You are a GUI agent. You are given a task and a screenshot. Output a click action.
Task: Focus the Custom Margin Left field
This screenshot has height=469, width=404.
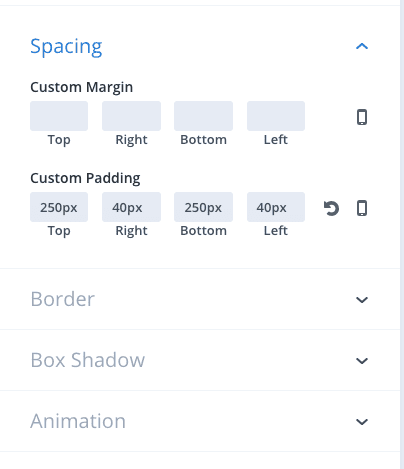276,116
